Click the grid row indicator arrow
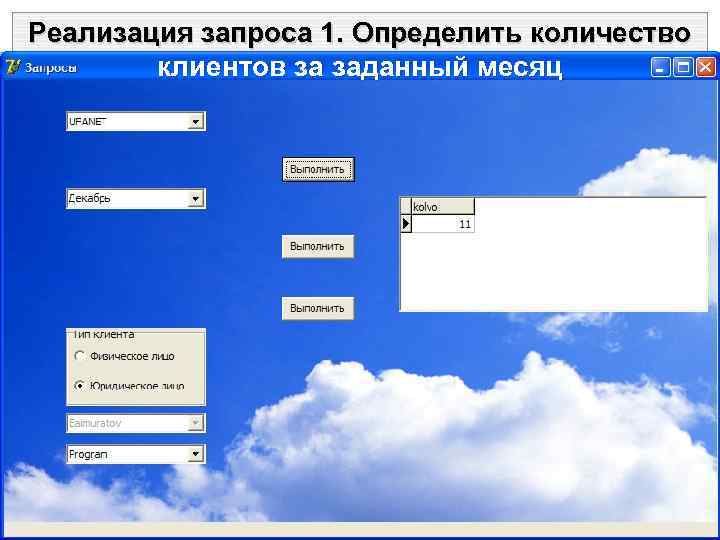Image resolution: width=720 pixels, height=540 pixels. tap(406, 224)
